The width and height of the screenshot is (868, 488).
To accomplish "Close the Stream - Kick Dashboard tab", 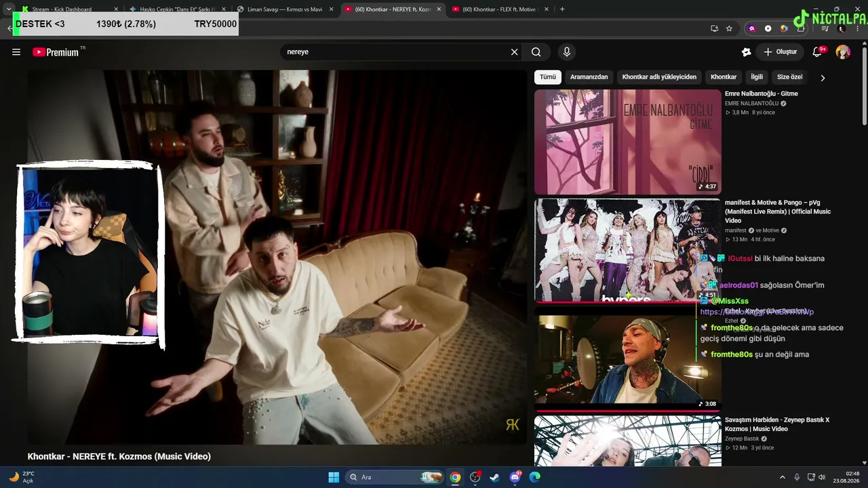I will [x=116, y=9].
